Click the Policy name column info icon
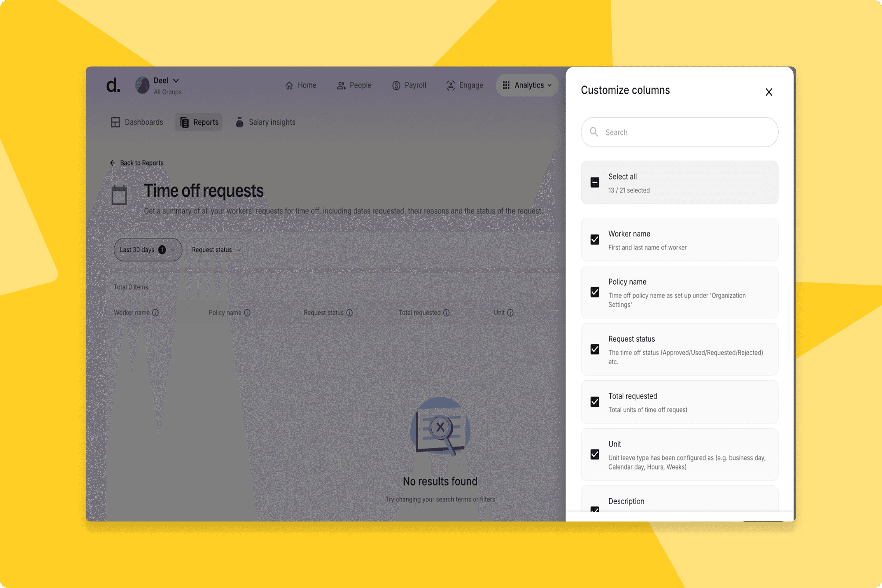882x588 pixels. (247, 313)
